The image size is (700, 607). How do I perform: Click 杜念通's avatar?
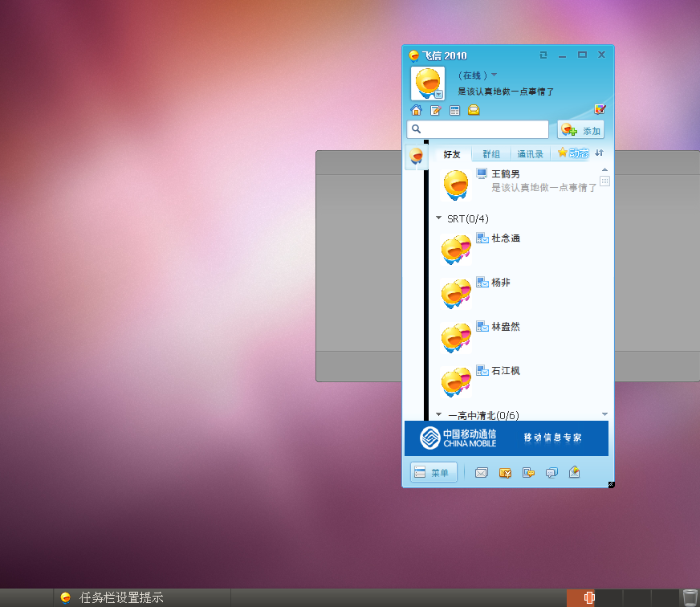click(x=455, y=250)
